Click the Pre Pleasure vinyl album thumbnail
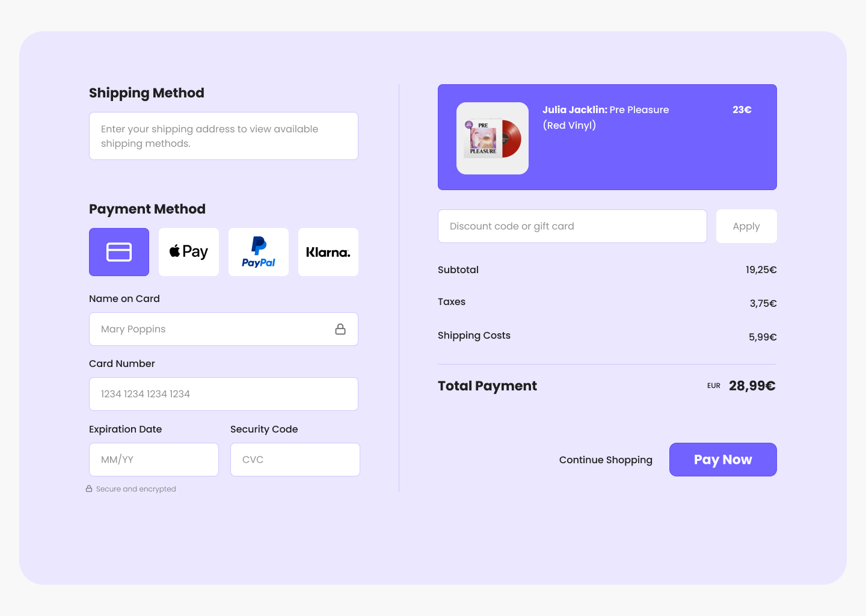This screenshot has height=616, width=866. coord(493,138)
